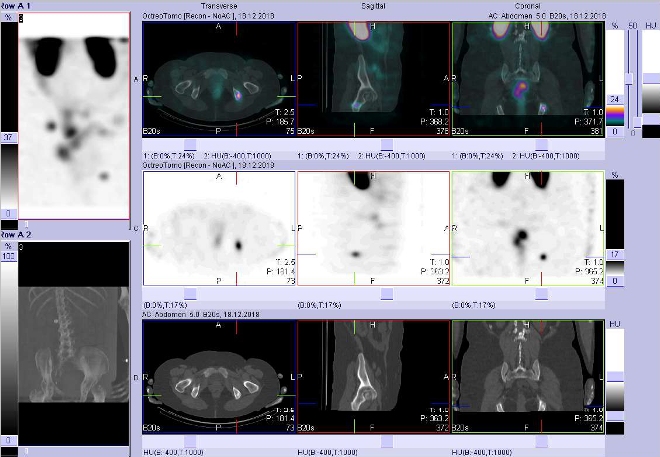Click slice slider handle under fused sagittal view
Screen dimensions: 660x457
(x=385, y=145)
